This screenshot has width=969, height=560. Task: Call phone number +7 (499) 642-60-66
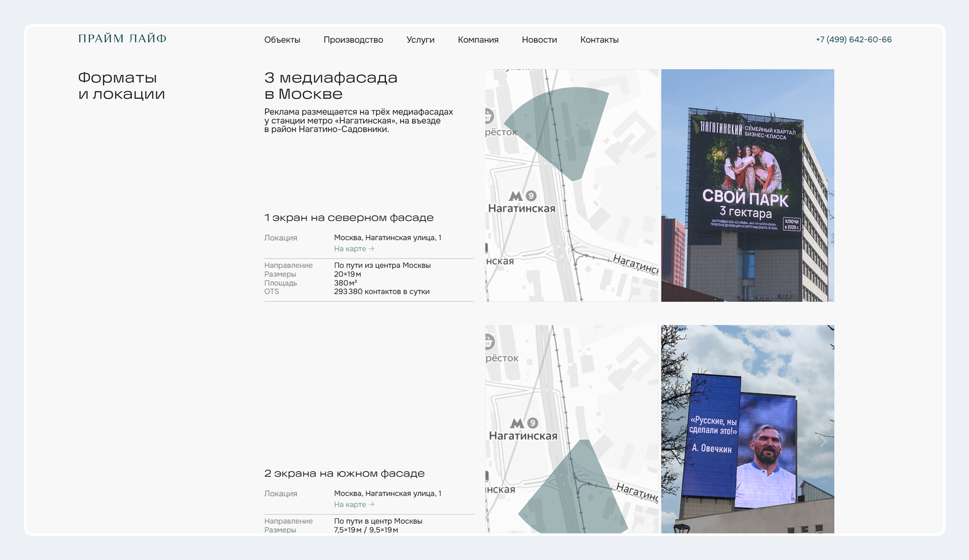853,40
